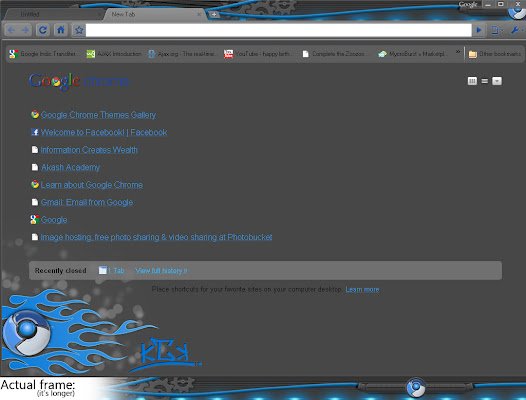Click the Other bookmarks folder icon
The image size is (526, 400).
coord(473,54)
